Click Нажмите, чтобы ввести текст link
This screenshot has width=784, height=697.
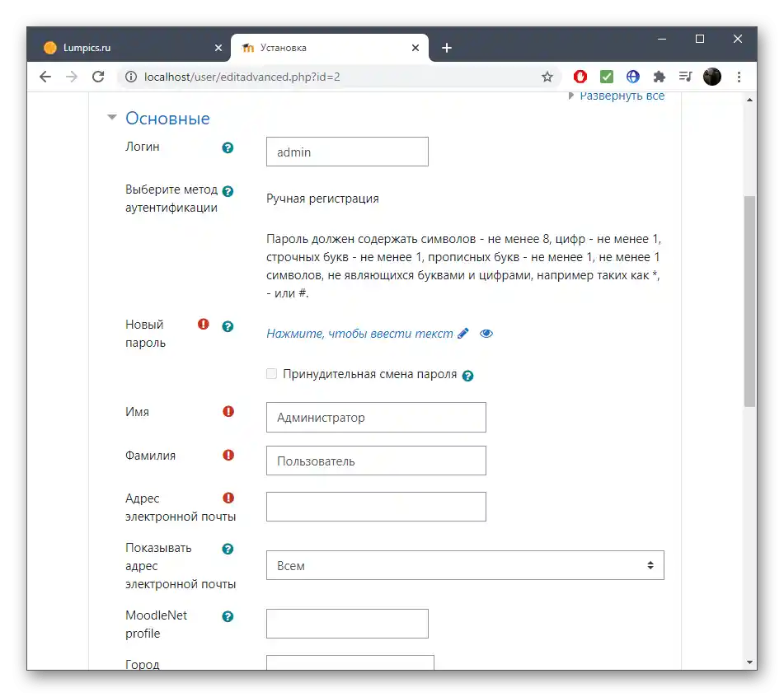click(359, 334)
